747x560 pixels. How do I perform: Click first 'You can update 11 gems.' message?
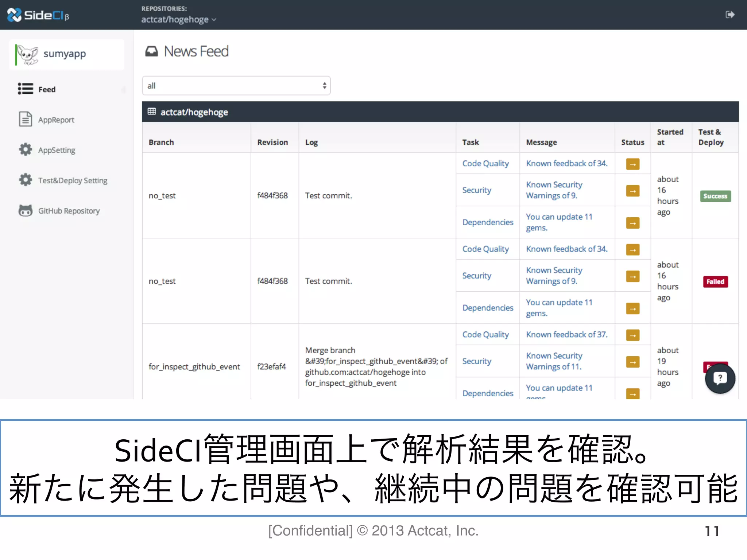[559, 222]
